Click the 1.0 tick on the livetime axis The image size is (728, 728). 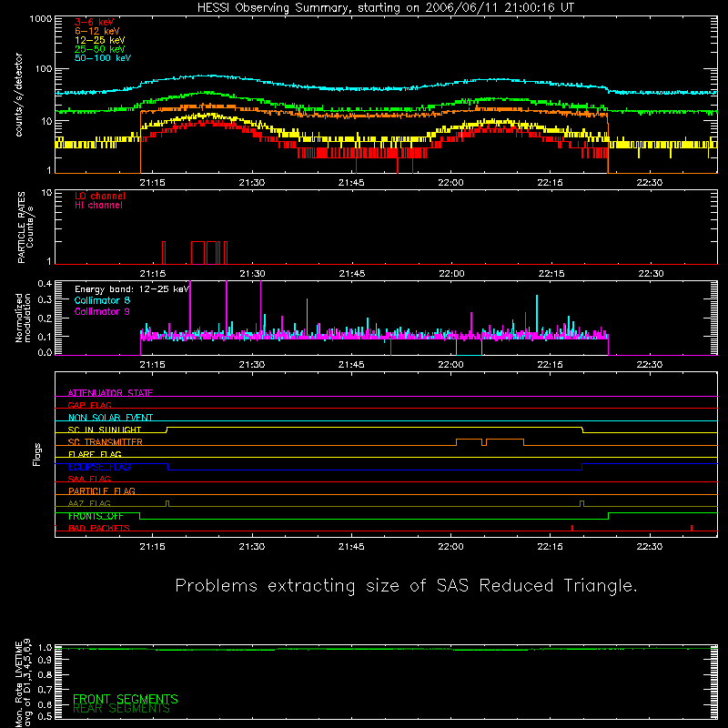[x=45, y=647]
